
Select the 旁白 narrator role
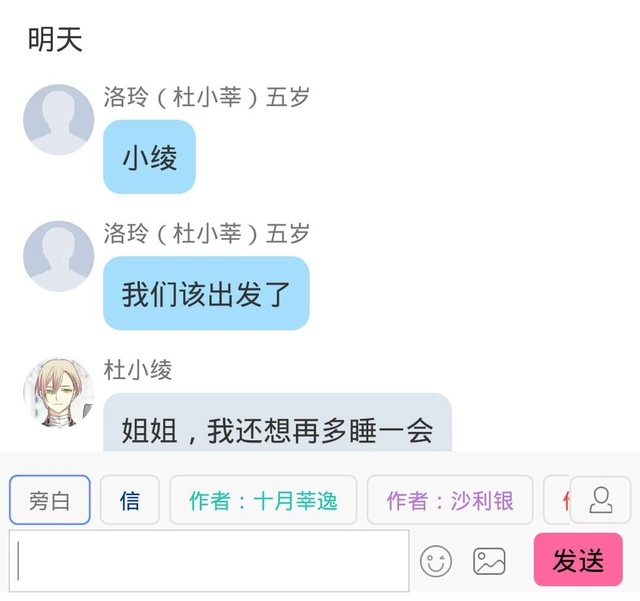(50, 500)
